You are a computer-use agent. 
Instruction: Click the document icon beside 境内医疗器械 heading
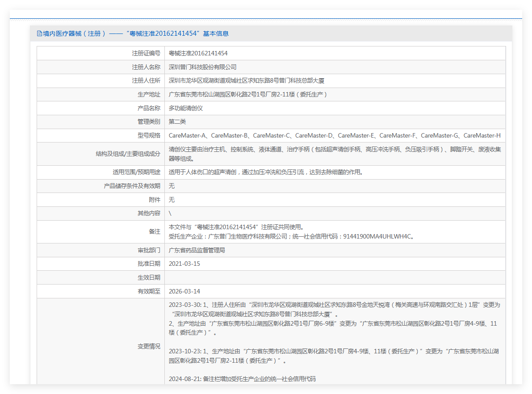pos(39,34)
